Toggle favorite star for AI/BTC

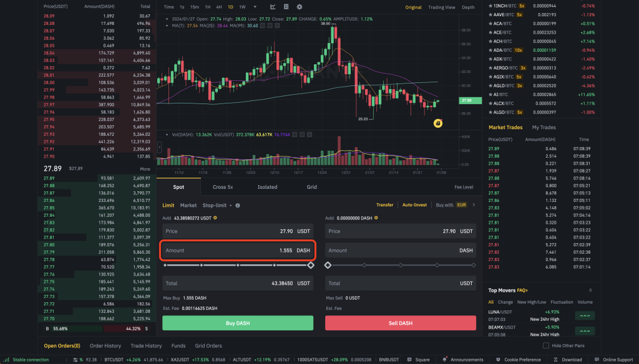(490, 95)
